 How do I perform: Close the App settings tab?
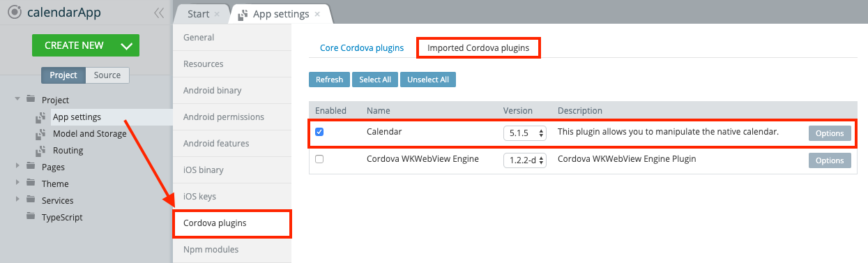tap(317, 14)
